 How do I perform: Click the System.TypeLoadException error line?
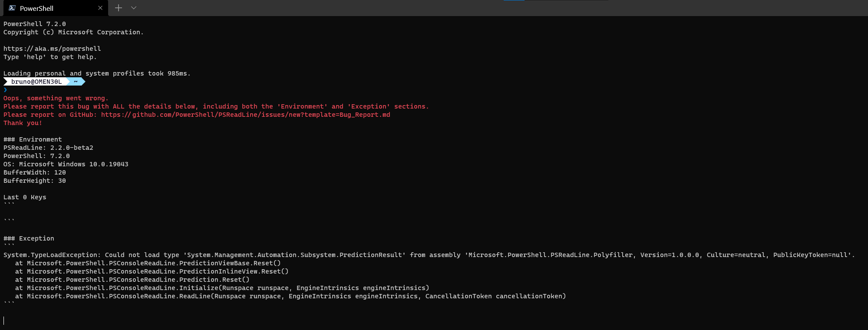[429, 255]
